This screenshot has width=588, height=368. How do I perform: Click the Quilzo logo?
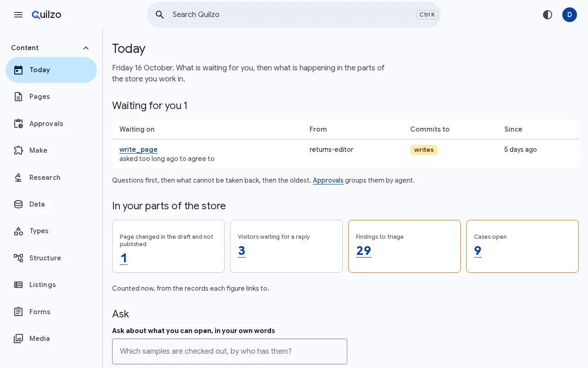click(x=46, y=15)
